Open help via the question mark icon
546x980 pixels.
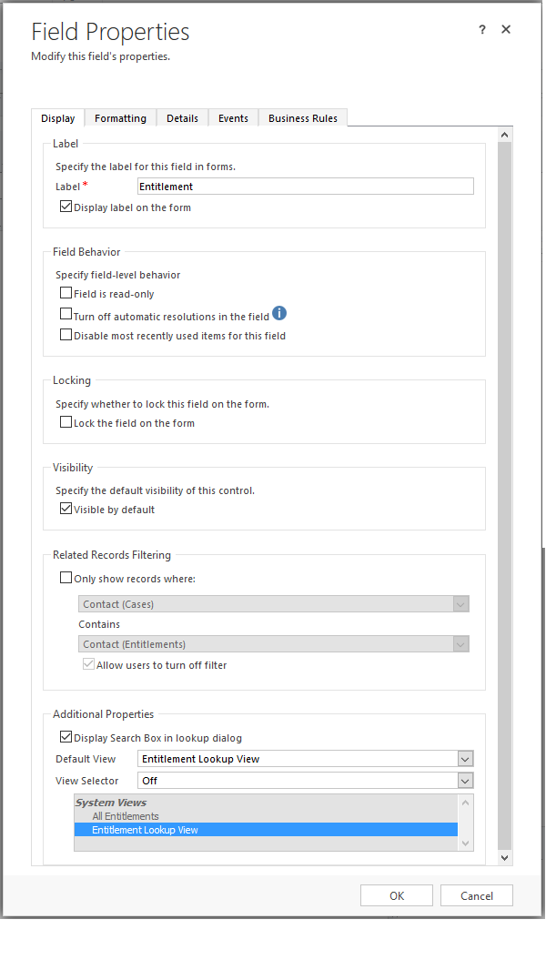pyautogui.click(x=481, y=29)
